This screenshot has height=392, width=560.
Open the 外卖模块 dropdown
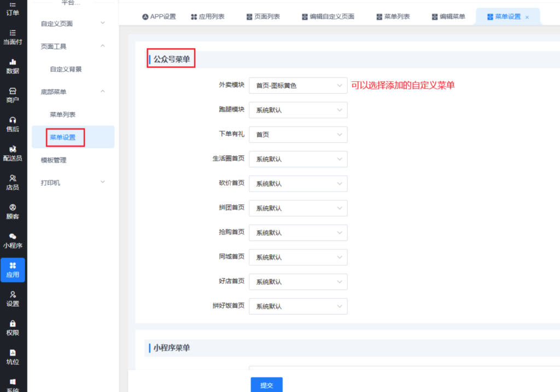click(x=298, y=85)
